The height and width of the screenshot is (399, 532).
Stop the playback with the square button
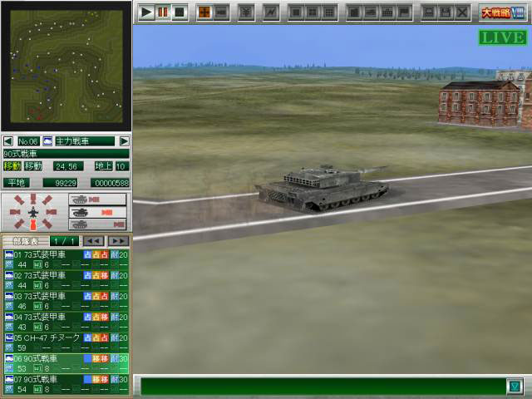tap(180, 12)
